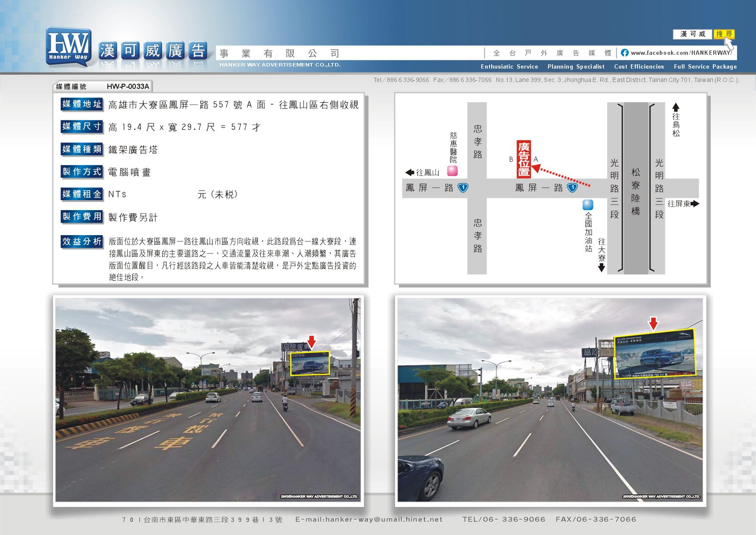This screenshot has width=756, height=535.
Task: Click the footer FAX/06-336-7066
Action: [x=596, y=519]
